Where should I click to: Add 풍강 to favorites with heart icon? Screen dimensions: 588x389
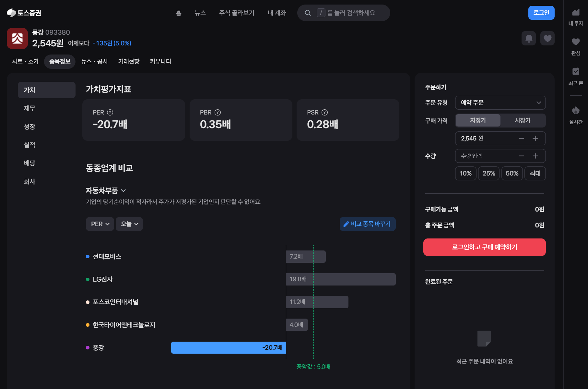click(547, 38)
